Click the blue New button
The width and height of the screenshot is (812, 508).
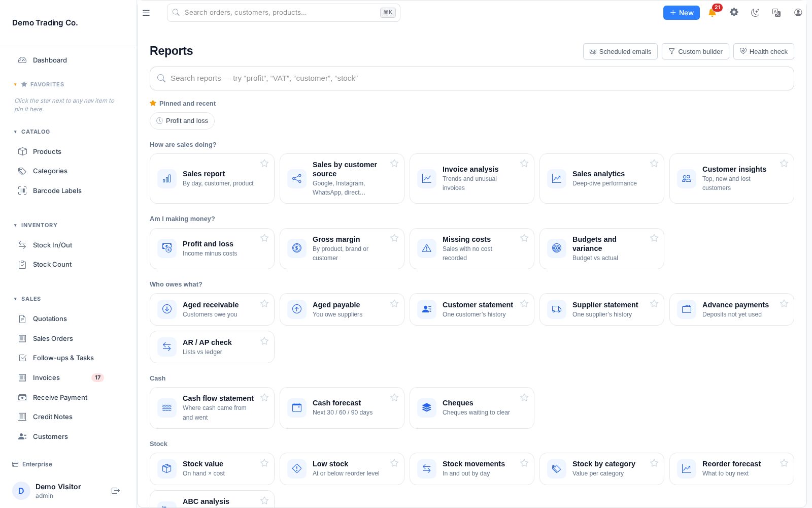coord(681,13)
